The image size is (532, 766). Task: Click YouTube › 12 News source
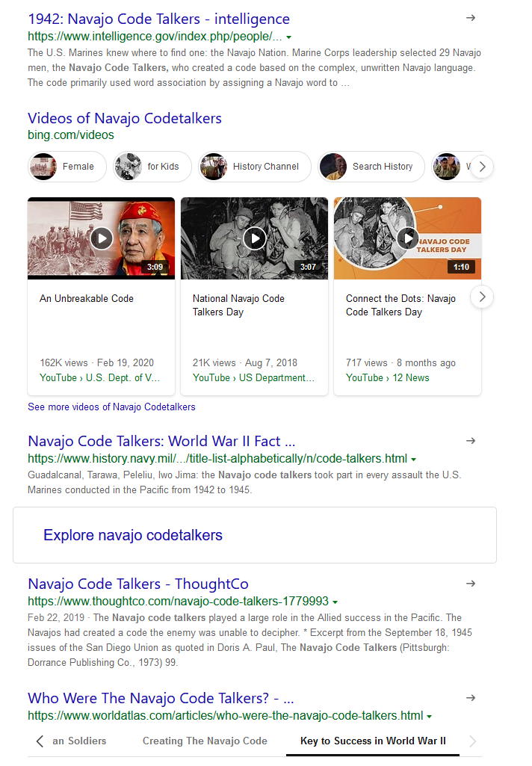click(387, 377)
